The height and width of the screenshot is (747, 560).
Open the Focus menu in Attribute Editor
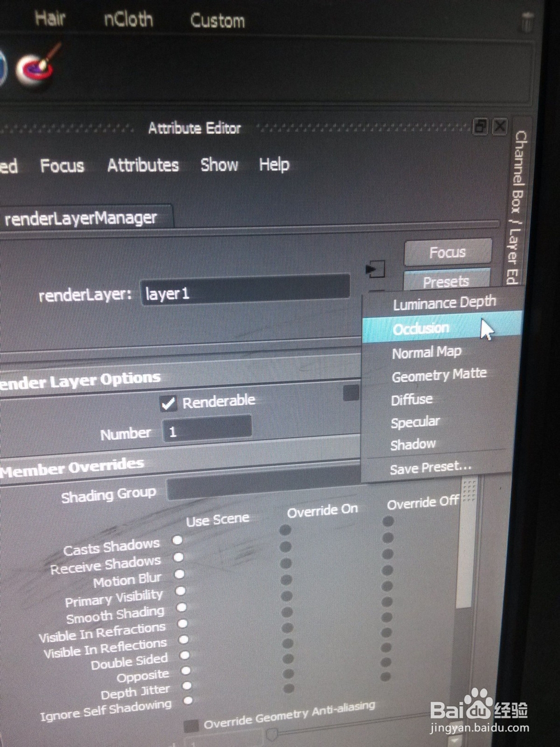pyautogui.click(x=62, y=165)
